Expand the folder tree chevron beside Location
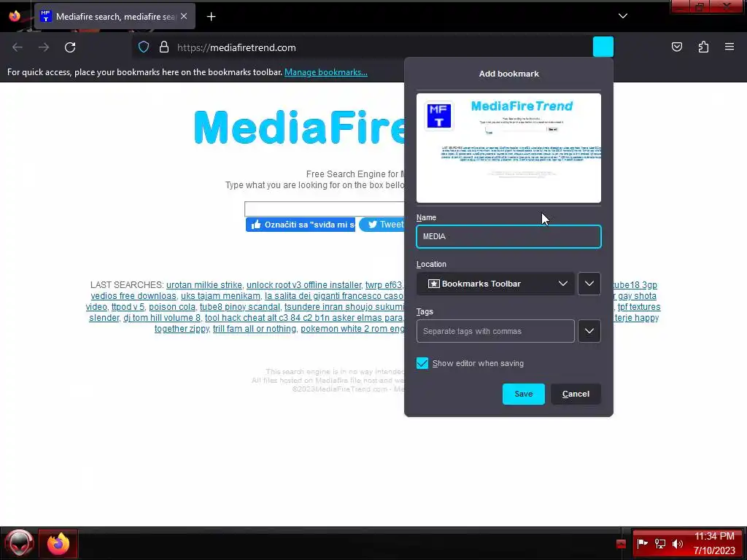 589,284
